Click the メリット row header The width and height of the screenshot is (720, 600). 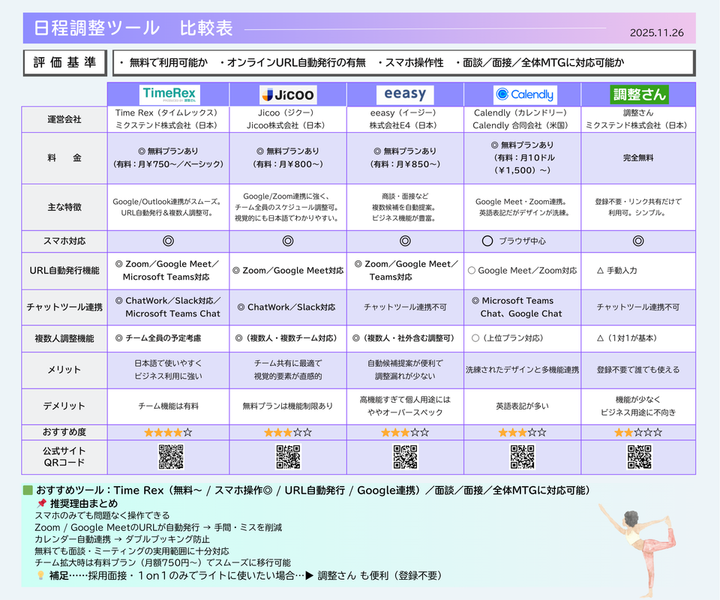point(64,370)
